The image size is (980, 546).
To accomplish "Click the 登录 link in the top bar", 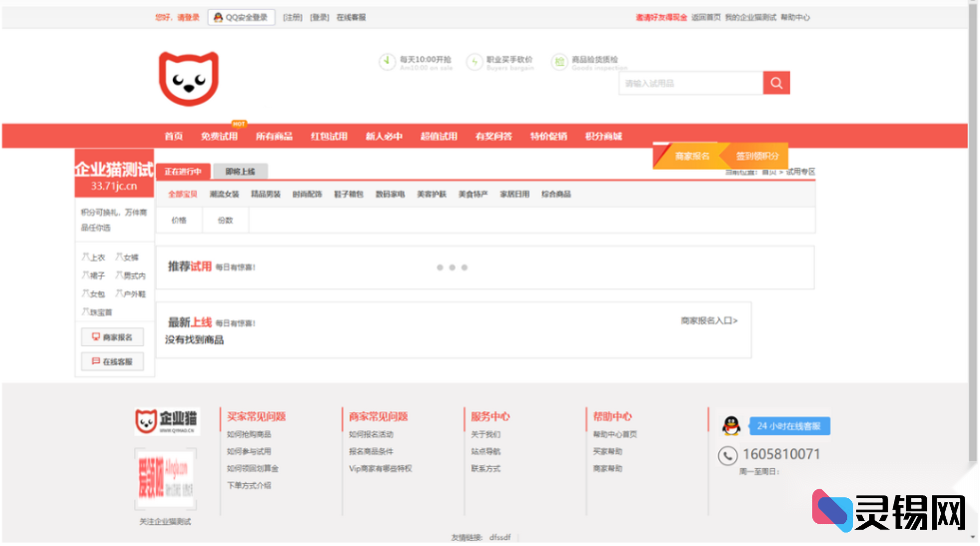I will pos(320,18).
